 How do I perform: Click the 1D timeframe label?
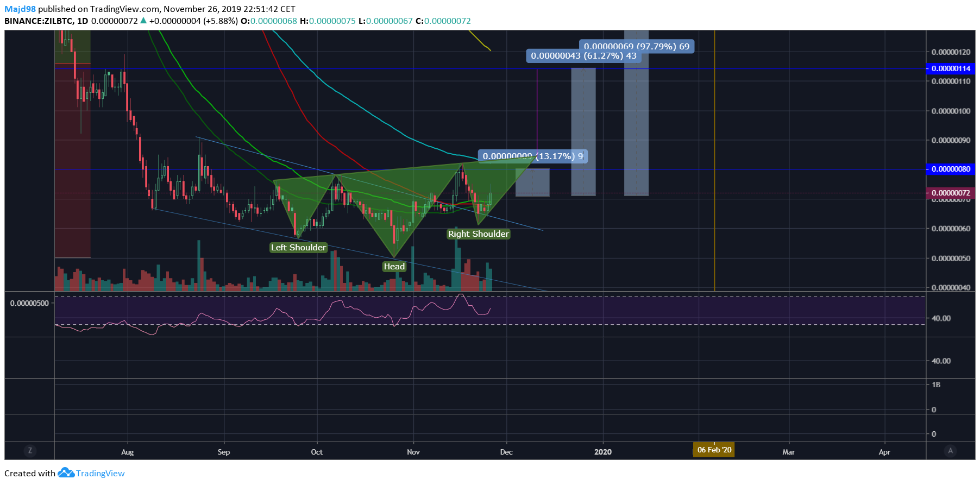tap(83, 21)
